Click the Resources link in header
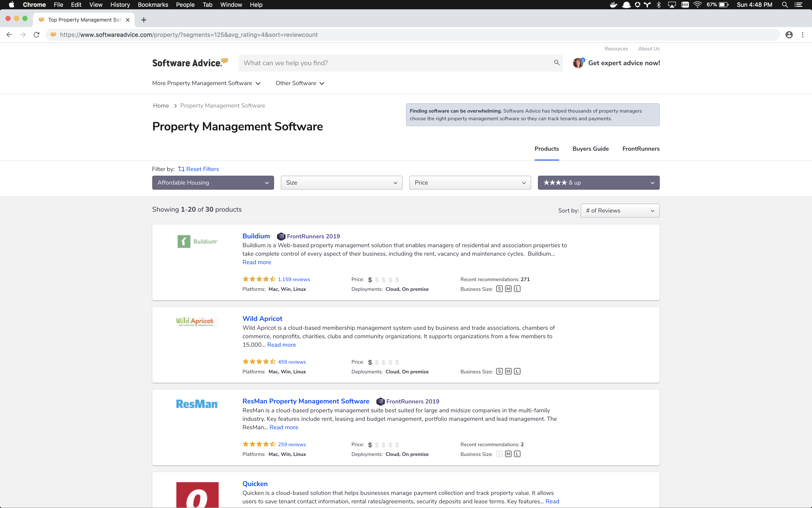Viewport: 812px width, 508px height. [x=616, y=49]
